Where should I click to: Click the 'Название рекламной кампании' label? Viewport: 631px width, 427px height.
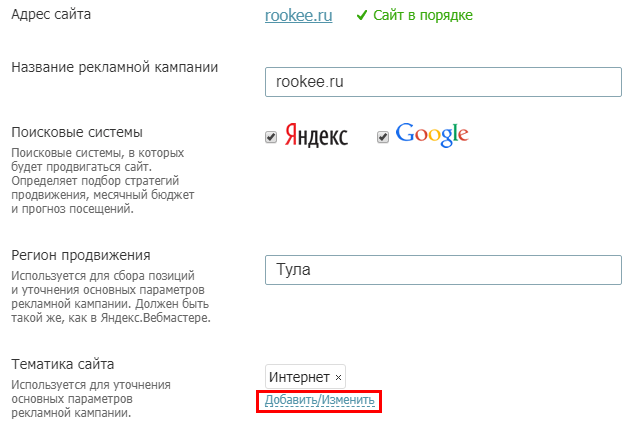[x=115, y=67]
